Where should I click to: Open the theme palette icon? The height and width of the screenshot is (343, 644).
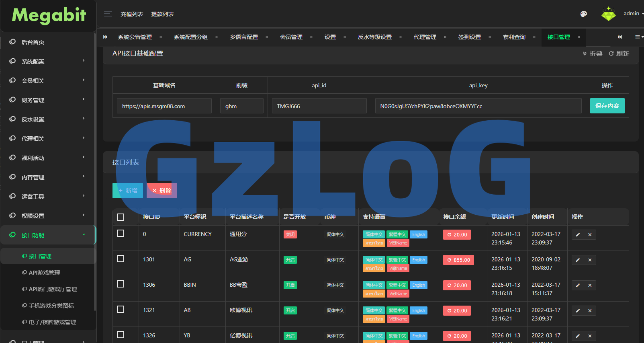tap(584, 14)
